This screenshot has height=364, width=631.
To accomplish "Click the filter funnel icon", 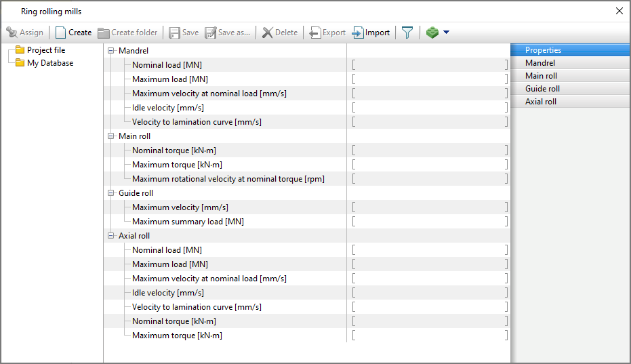I will [x=407, y=33].
